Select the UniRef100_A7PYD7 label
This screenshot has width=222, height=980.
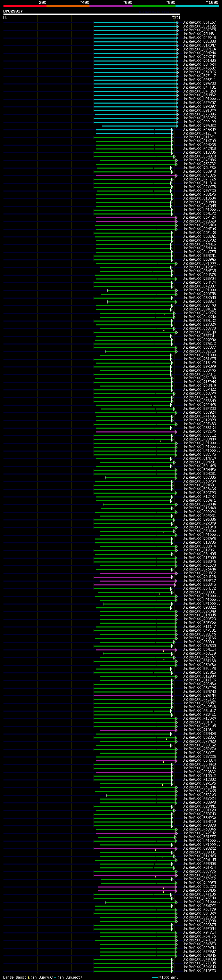(199, 103)
